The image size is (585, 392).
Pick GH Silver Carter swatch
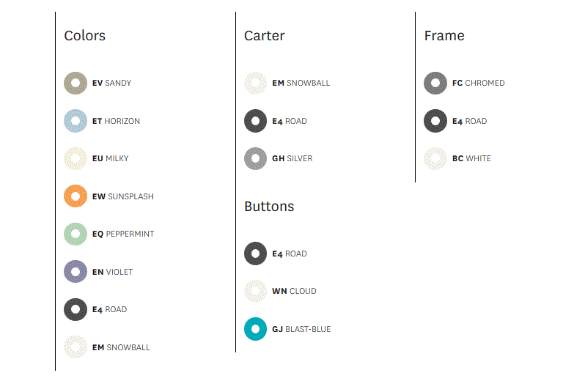[x=256, y=158]
